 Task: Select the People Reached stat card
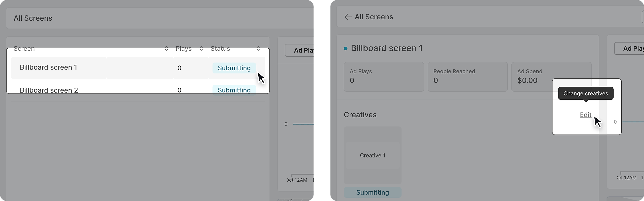pos(467,77)
